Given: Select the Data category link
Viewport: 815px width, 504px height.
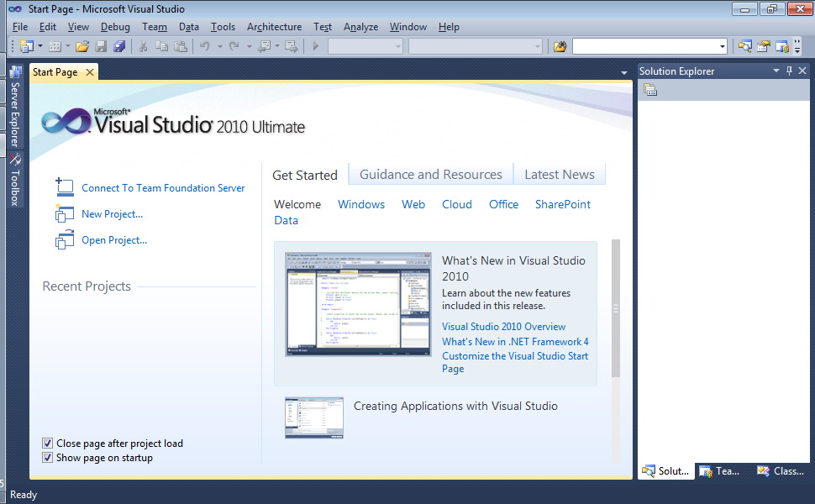Looking at the screenshot, I should click(286, 220).
